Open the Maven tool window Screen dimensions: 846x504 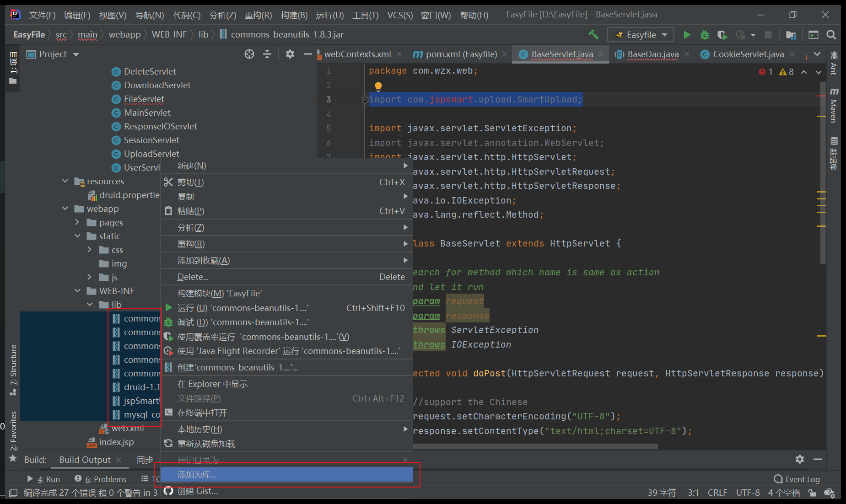pos(834,106)
